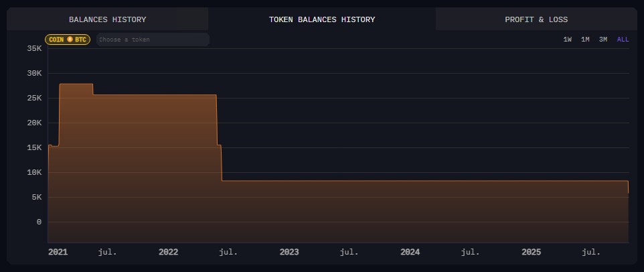
Task: Click the 35K y-axis label
Action: coord(34,48)
